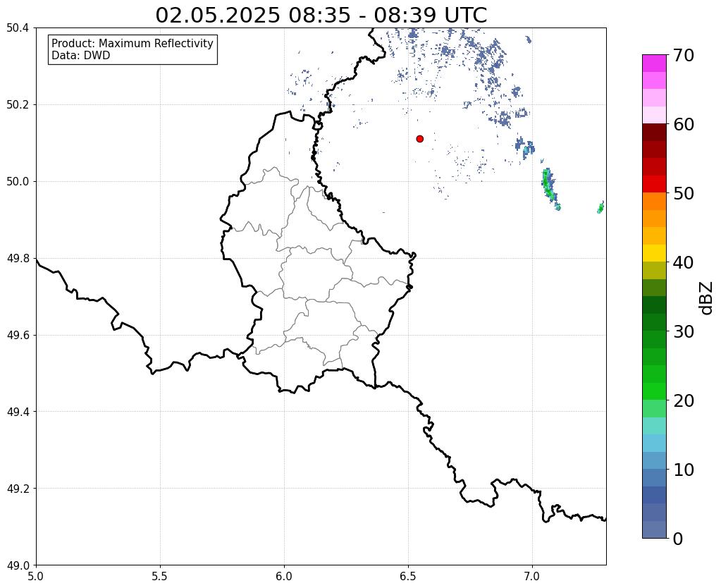Image resolution: width=721 pixels, height=588 pixels.
Task: Click the colorbar tick label '0'
Action: point(678,539)
